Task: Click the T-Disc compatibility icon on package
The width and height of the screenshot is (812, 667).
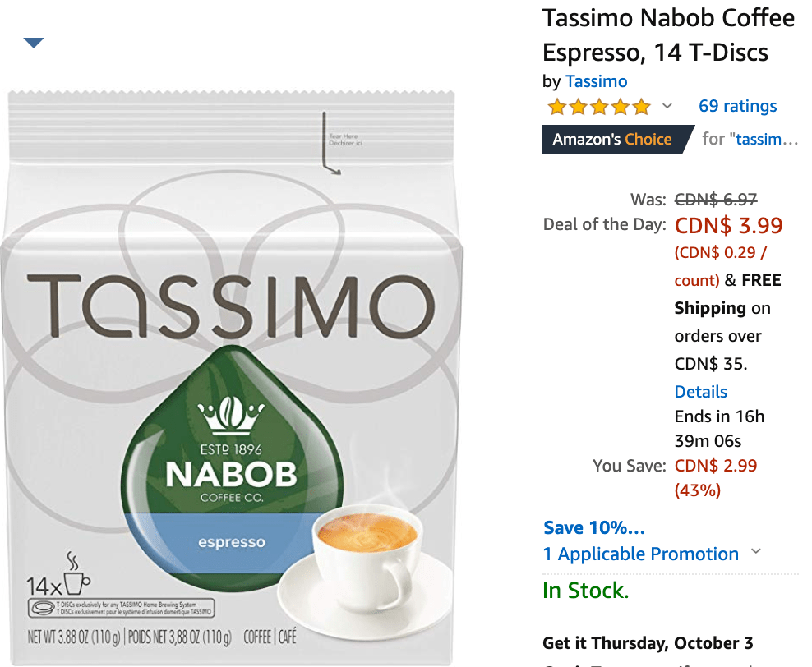Action: (41, 608)
